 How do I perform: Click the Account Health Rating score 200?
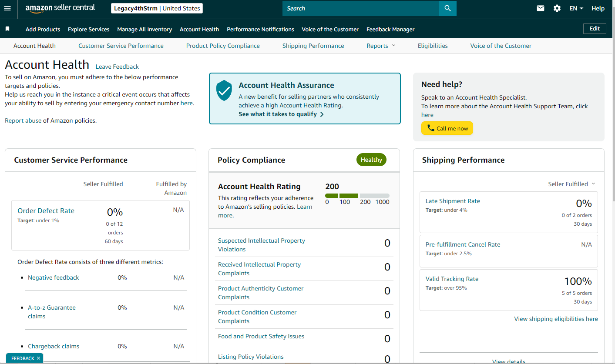(332, 186)
